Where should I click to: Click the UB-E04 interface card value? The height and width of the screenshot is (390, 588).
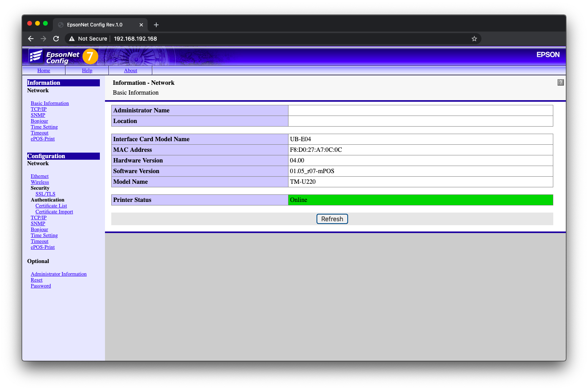coord(300,139)
